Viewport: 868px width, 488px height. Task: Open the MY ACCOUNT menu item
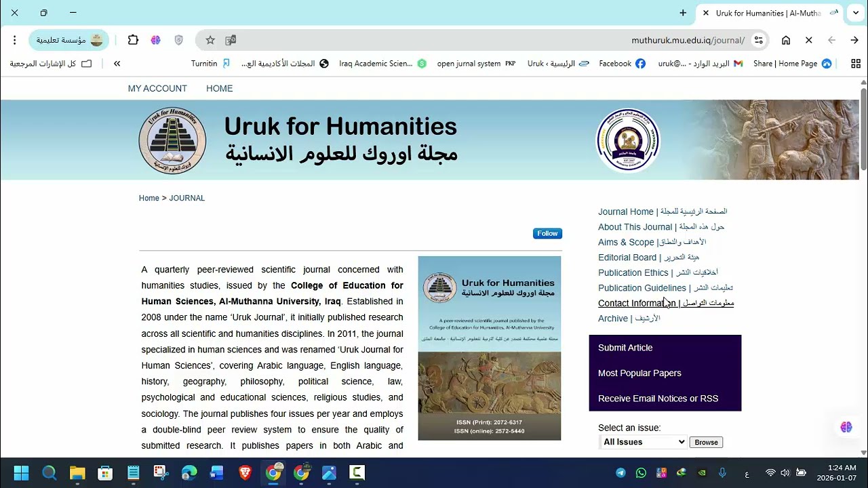[x=157, y=89]
